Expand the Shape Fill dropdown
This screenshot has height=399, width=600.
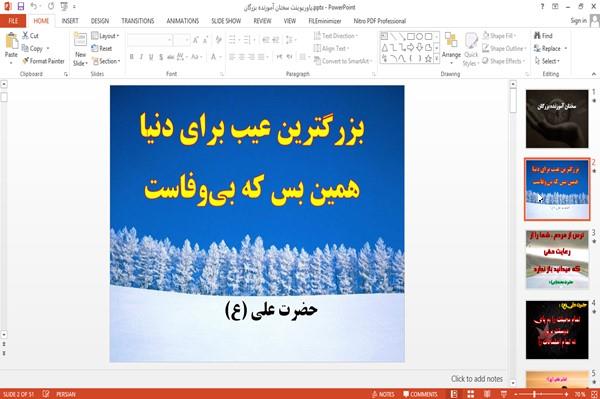pos(499,36)
